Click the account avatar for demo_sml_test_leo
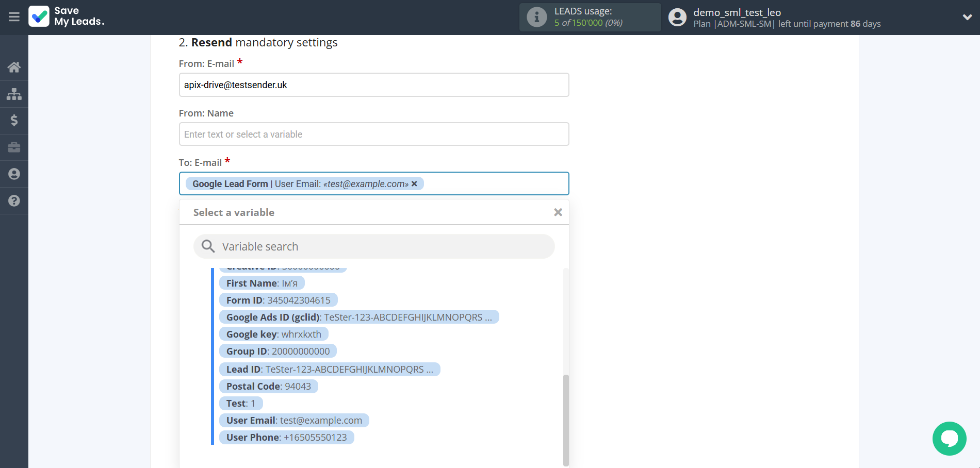Viewport: 980px width, 468px height. (677, 17)
